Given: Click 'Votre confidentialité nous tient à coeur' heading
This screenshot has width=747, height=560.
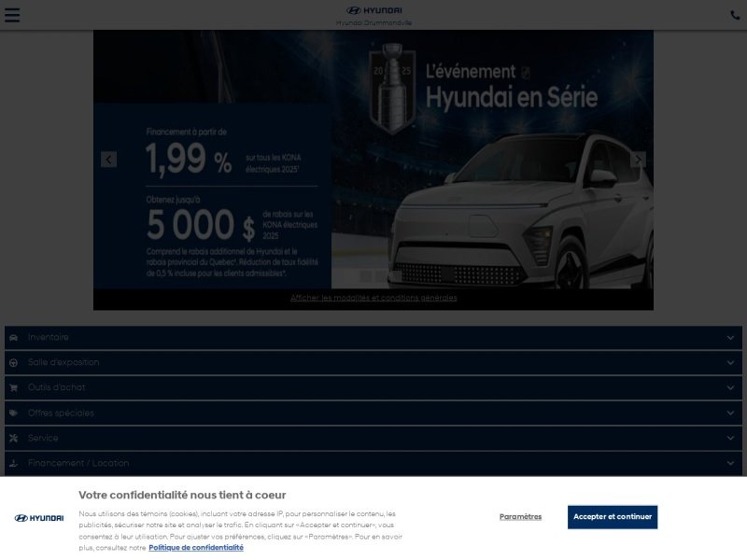Looking at the screenshot, I should 182,496.
